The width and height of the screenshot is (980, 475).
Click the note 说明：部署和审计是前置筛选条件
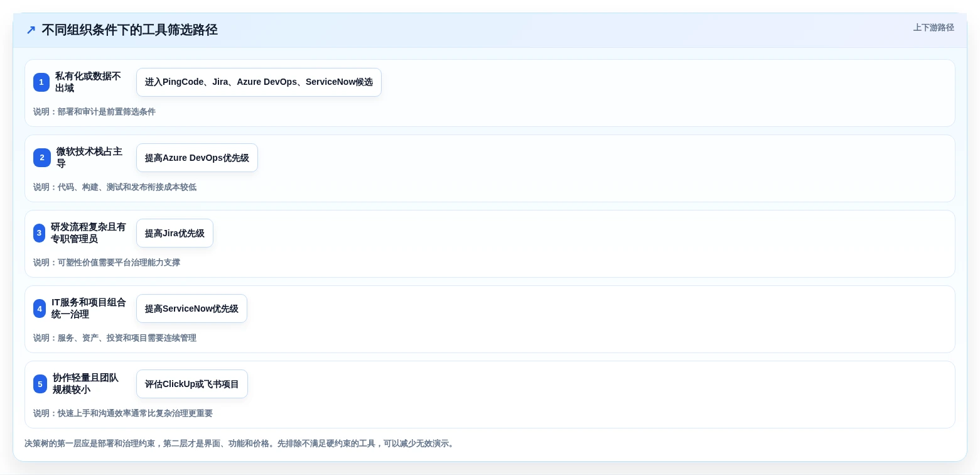(x=94, y=112)
